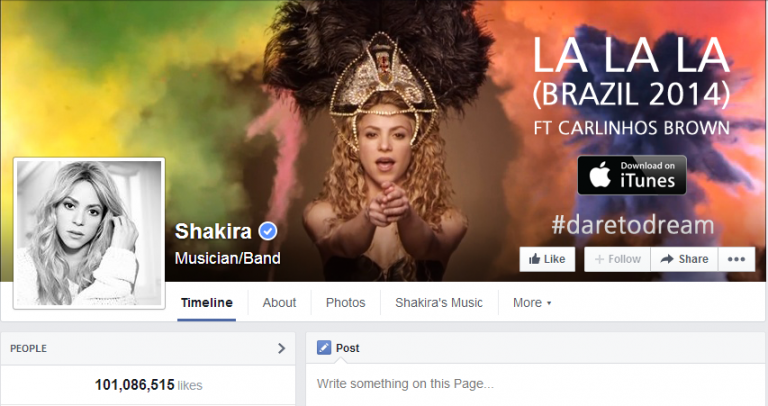Click the blue verified badge next to Shakira

pos(267,231)
